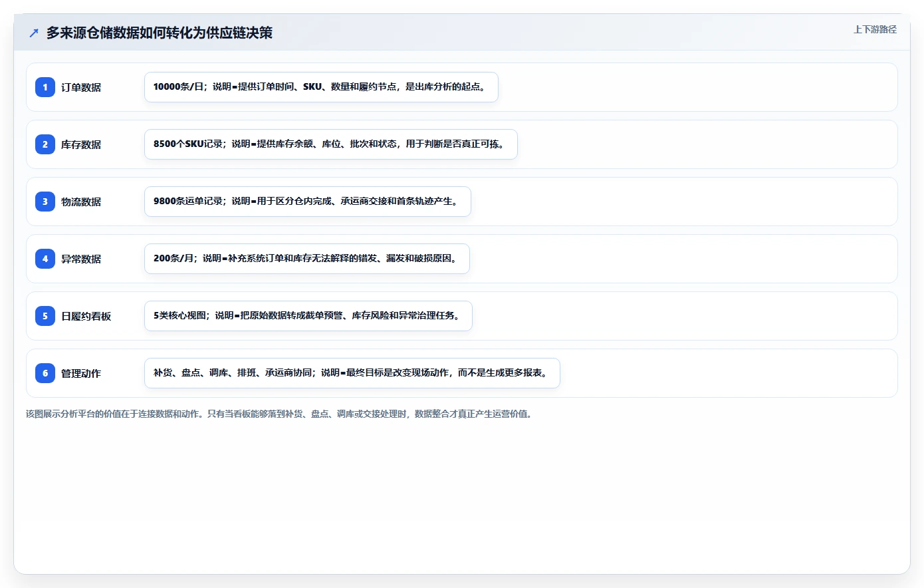Click the 200条/月 description box

click(x=307, y=259)
